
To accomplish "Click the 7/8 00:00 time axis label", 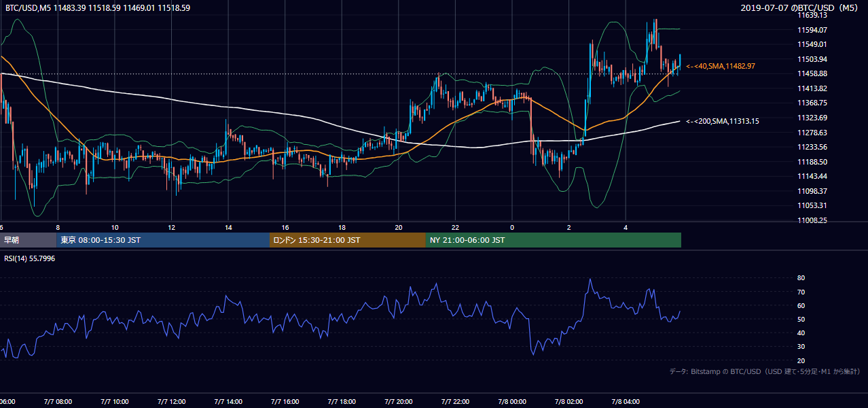I will (512, 402).
